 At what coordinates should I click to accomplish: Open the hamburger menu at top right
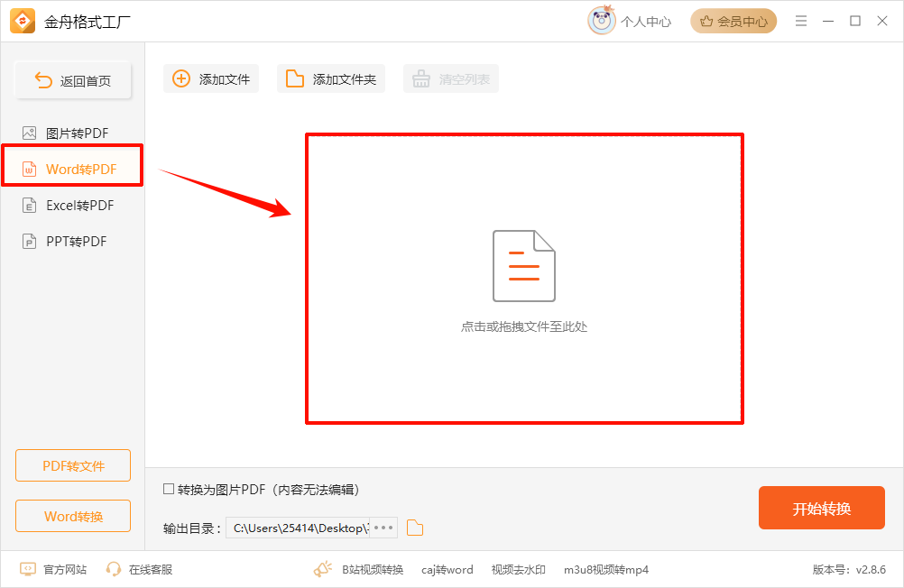tap(800, 21)
